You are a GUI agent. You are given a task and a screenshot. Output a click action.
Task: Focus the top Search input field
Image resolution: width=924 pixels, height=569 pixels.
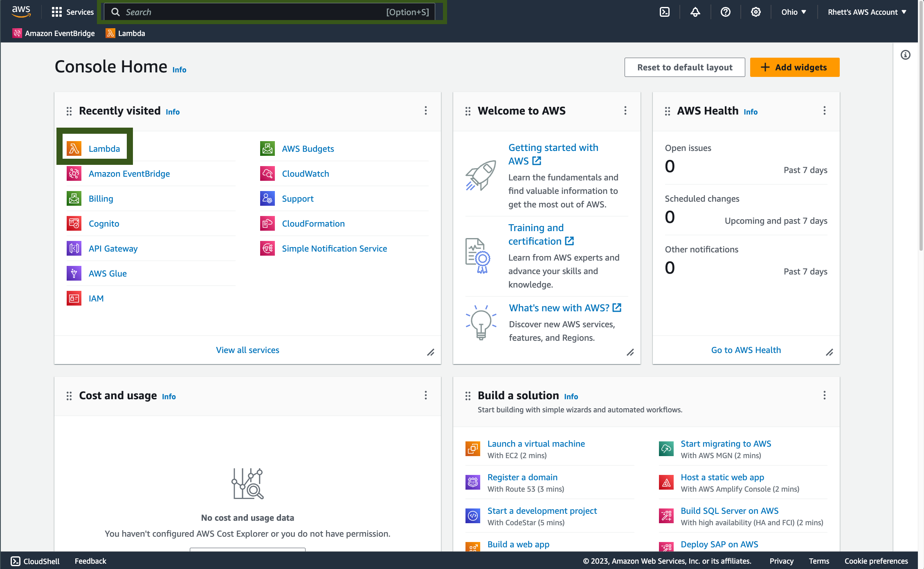coord(254,12)
